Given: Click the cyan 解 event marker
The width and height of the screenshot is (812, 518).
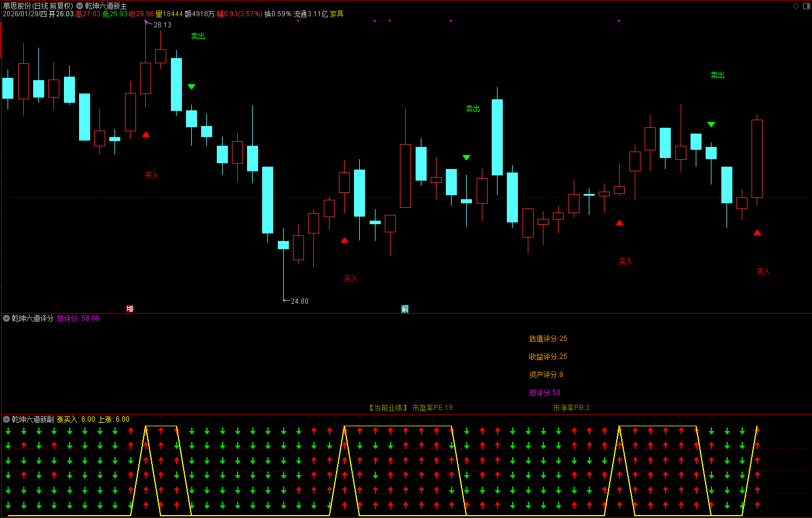Looking at the screenshot, I should tap(405, 308).
